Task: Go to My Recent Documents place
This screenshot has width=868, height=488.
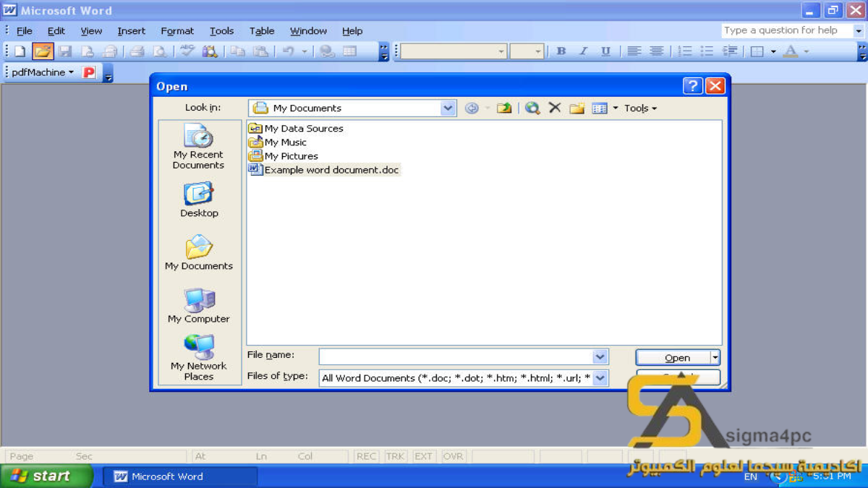Action: click(198, 147)
